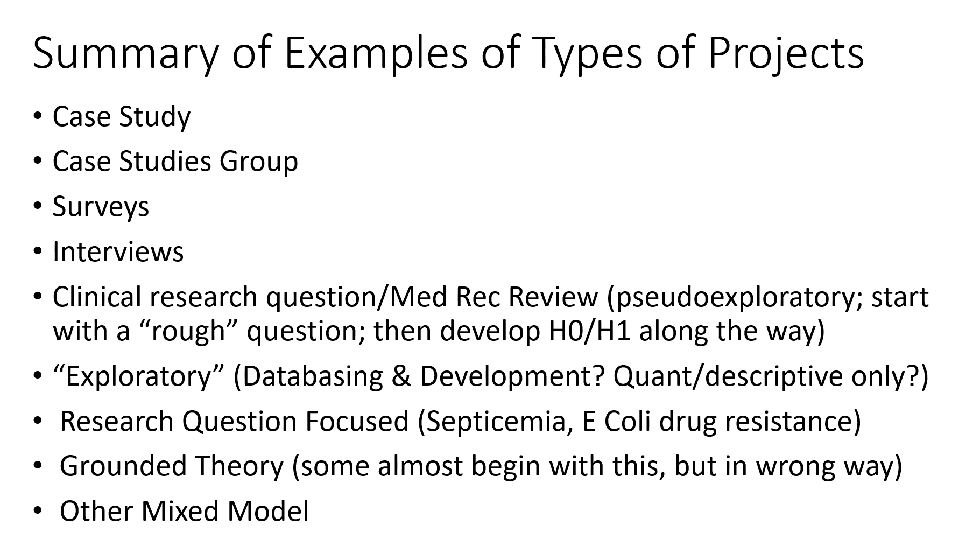Click the slide title "Summary of Examples of Types of Projects"
980x560 pixels.
coord(448,53)
